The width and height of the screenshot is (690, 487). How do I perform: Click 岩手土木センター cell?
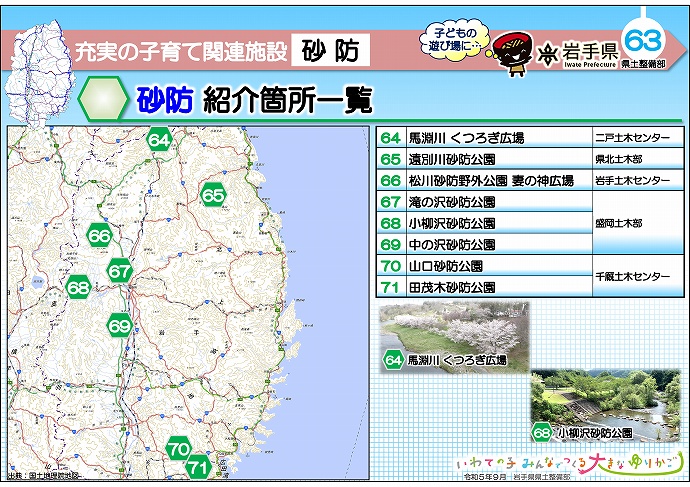tap(638, 180)
